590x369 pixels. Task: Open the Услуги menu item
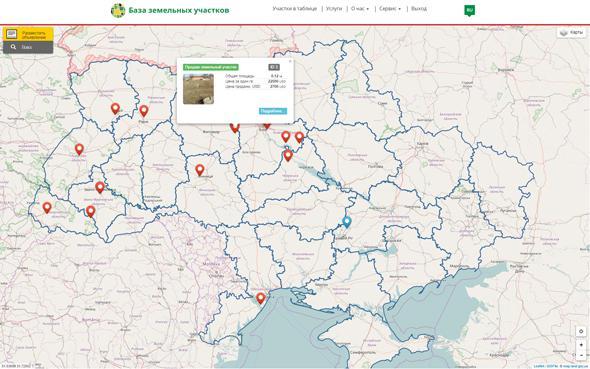(x=334, y=9)
